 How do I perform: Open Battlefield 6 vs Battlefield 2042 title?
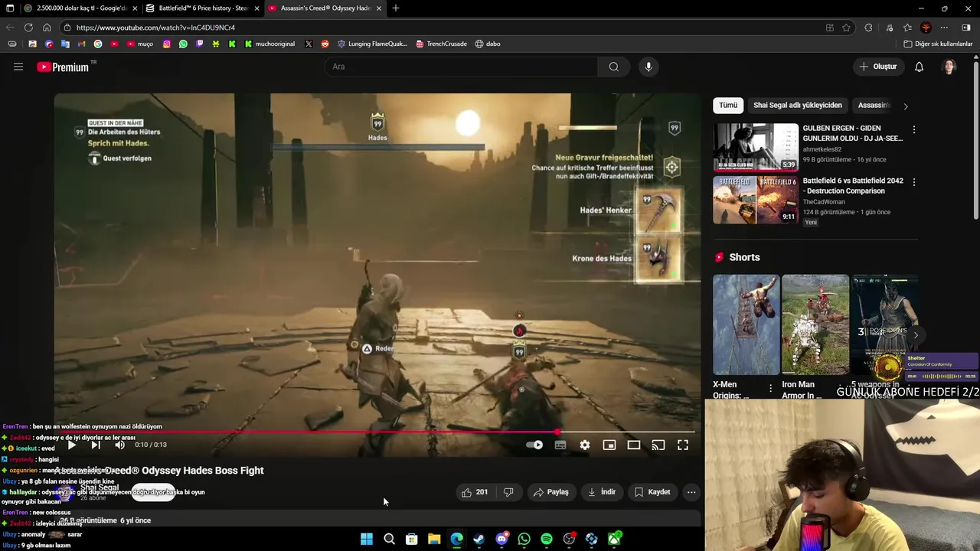853,186
